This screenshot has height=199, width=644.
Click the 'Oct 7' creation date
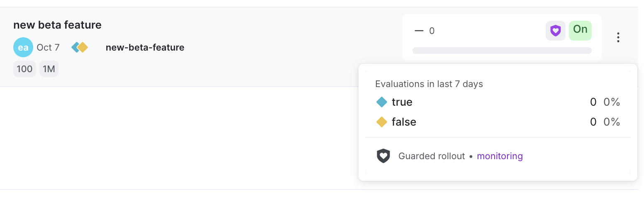[x=48, y=48]
